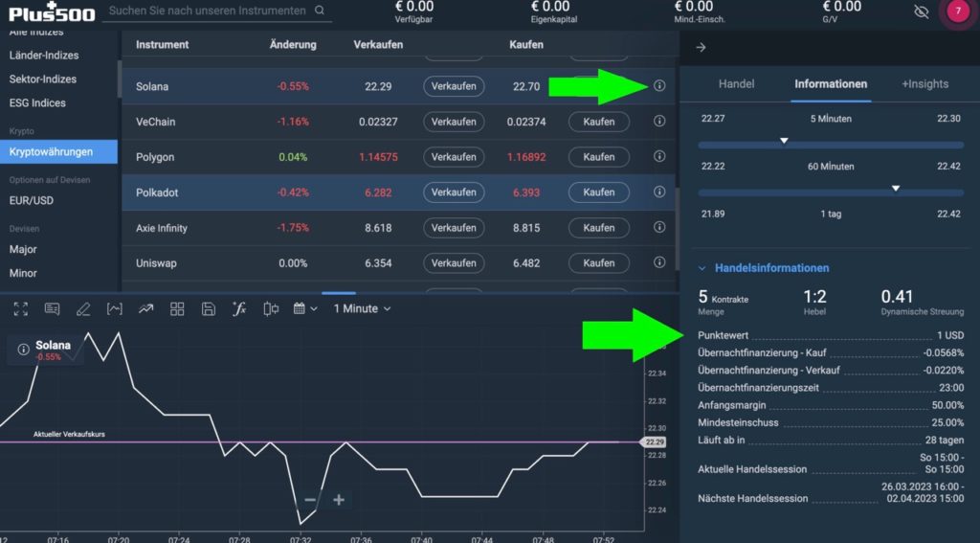
Task: Open the bracketed line chart-type icon
Action: tap(115, 308)
